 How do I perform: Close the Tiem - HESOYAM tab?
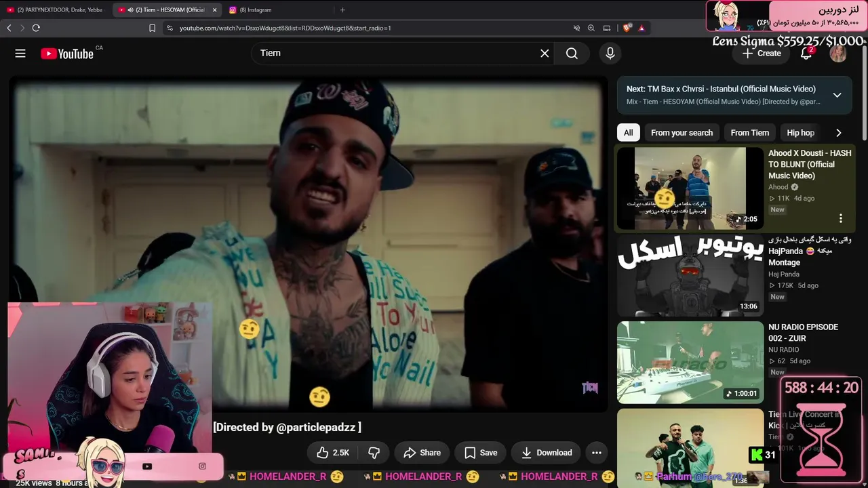(x=214, y=9)
